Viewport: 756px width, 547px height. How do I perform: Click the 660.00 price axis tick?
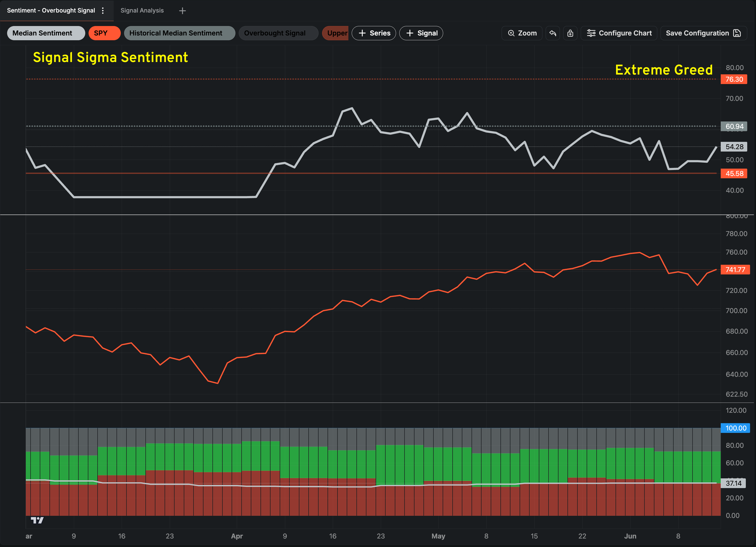point(737,352)
